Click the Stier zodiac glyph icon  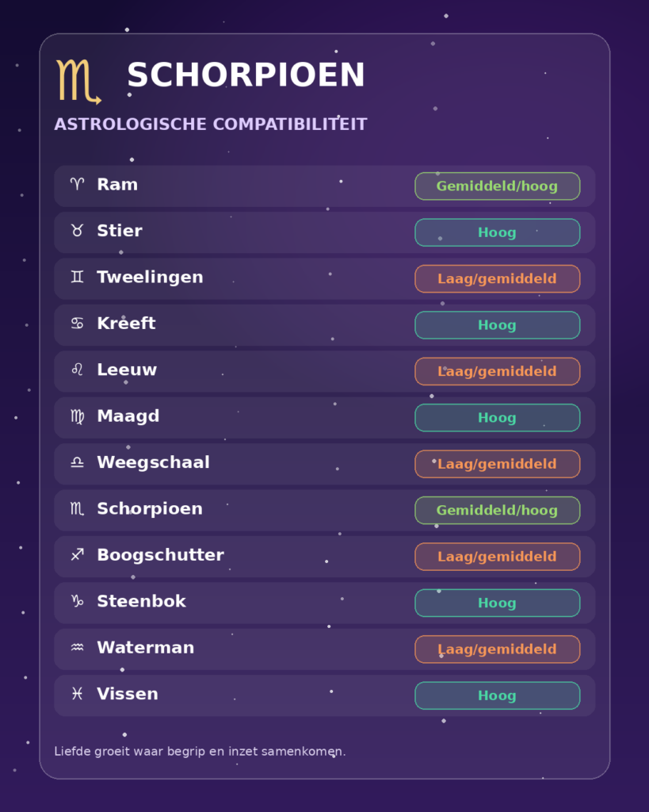coord(77,231)
